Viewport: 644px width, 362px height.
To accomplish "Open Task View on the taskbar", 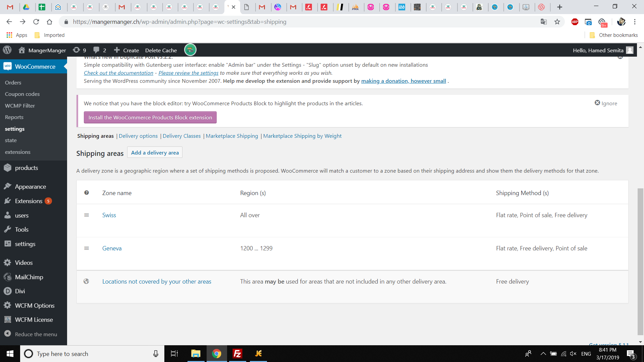I will coord(174,354).
